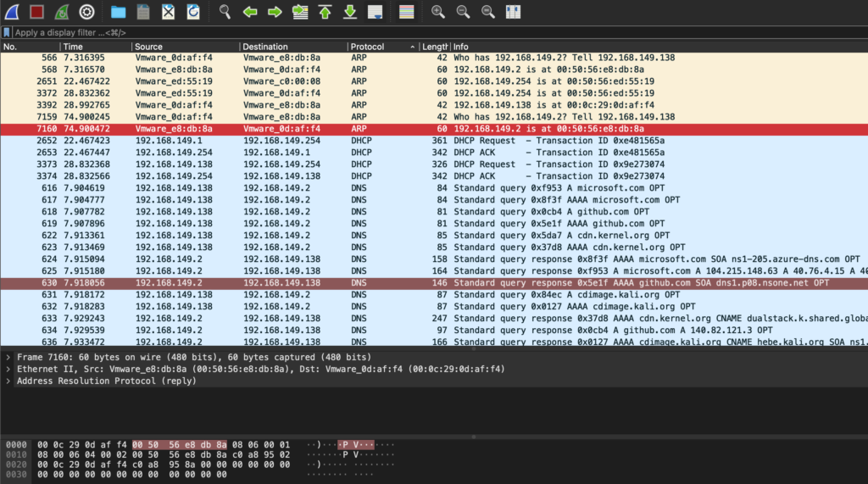Click hex offset 0020 row bytes
The width and height of the screenshot is (868, 484).
pos(164,465)
